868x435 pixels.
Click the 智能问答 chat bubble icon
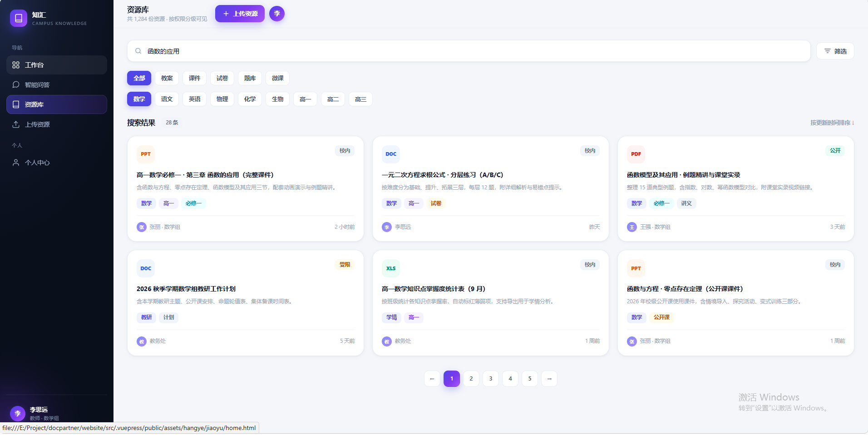[x=16, y=84]
